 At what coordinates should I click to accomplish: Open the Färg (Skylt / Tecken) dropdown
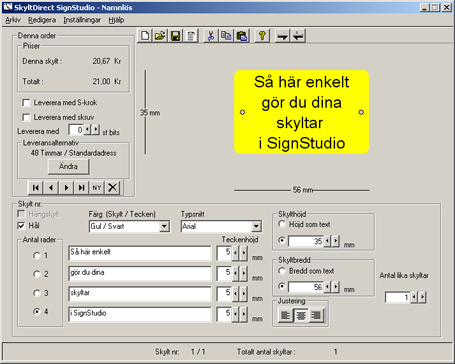164,227
